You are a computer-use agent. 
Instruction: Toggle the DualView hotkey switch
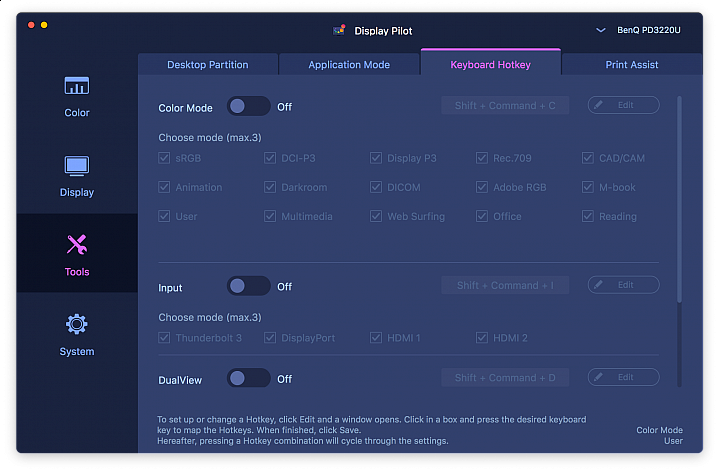pyautogui.click(x=248, y=378)
